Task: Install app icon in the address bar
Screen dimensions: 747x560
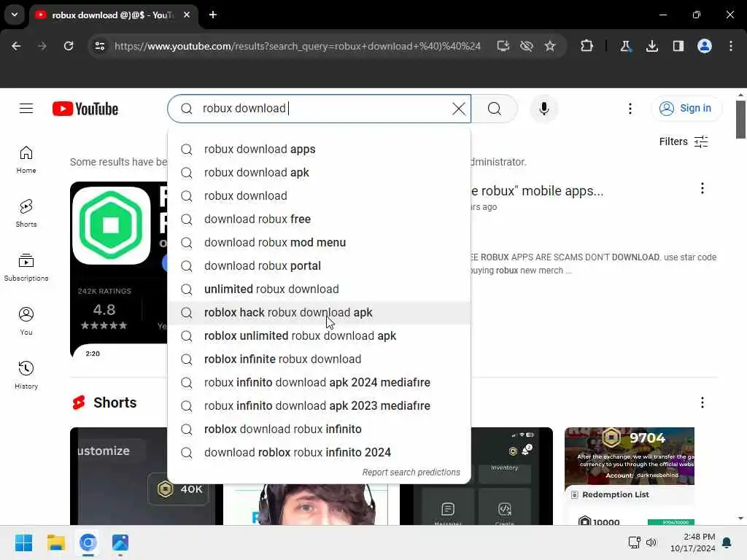Action: pos(503,46)
